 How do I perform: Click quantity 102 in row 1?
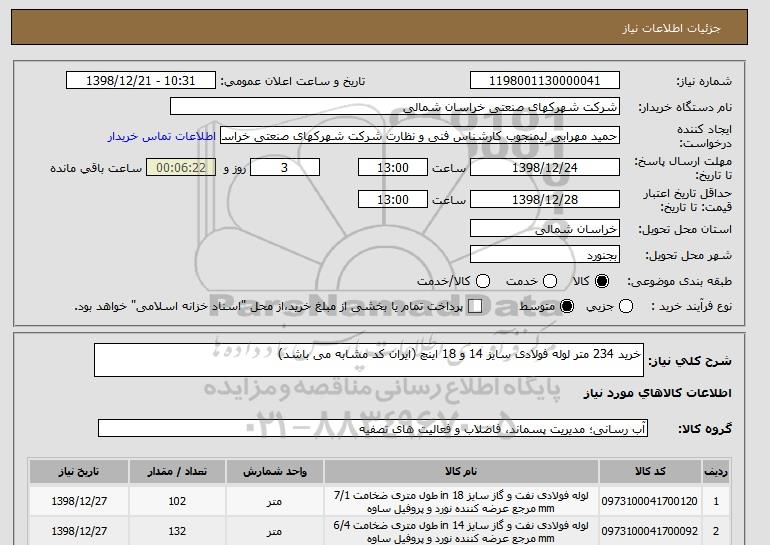pyautogui.click(x=177, y=501)
